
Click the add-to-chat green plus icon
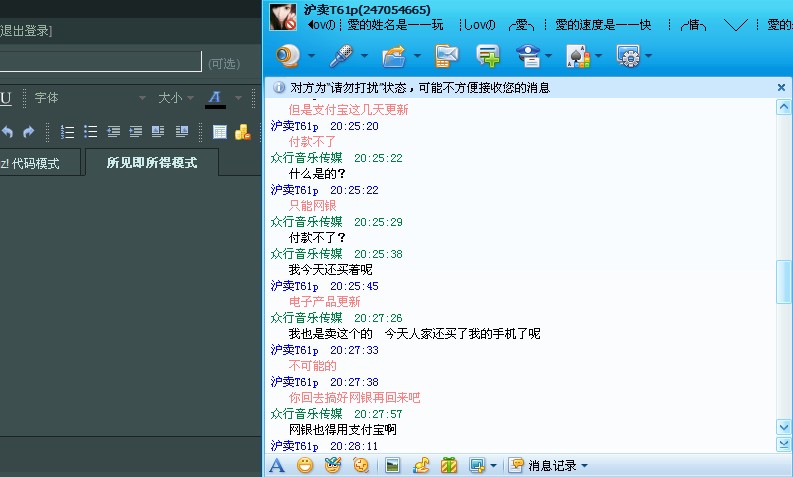(488, 56)
